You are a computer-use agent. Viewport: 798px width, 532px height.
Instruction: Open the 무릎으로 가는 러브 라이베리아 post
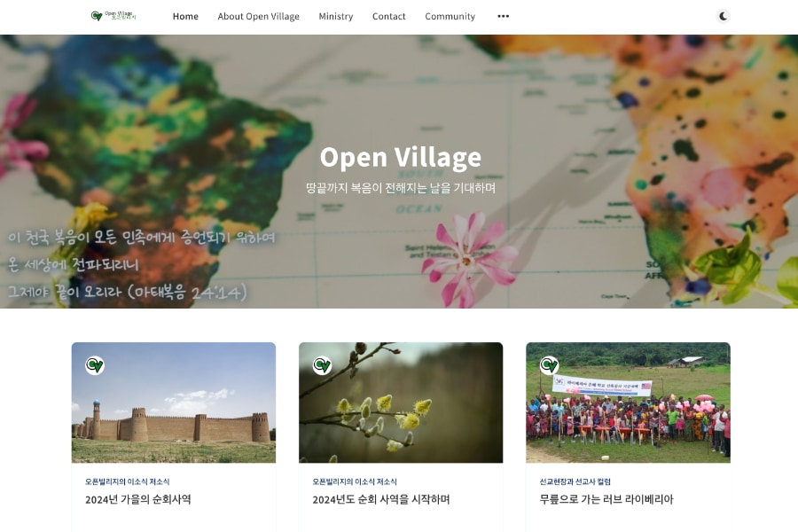(606, 499)
